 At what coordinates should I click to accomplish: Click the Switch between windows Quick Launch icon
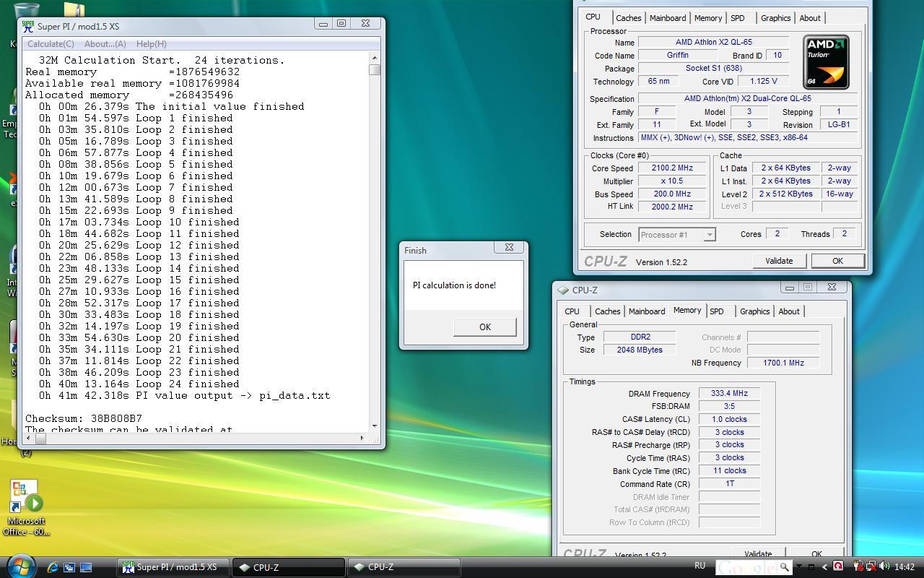pyautogui.click(x=69, y=567)
